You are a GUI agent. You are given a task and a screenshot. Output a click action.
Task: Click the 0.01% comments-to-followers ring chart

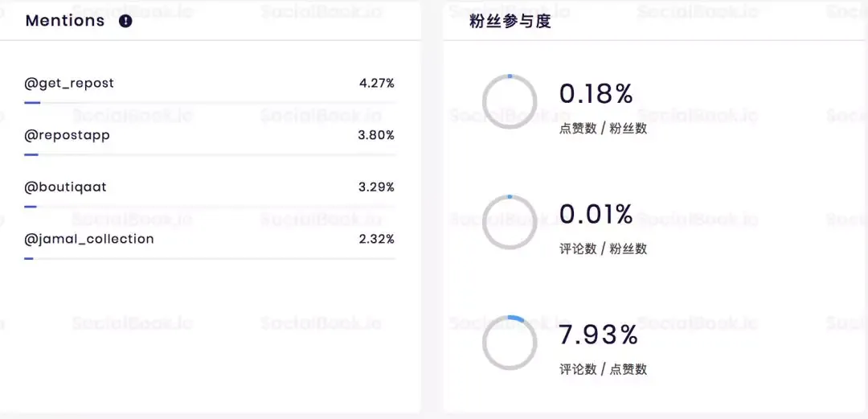coord(510,222)
